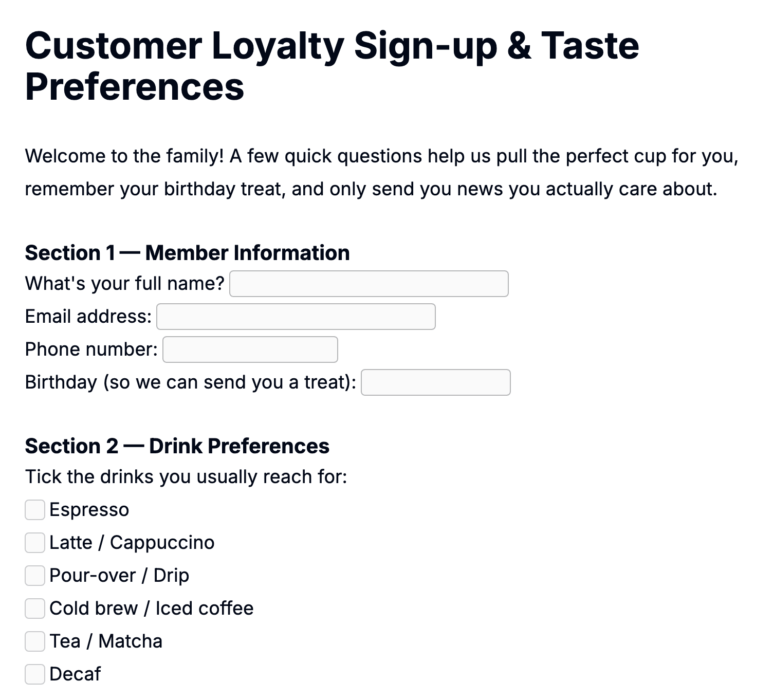Click the "What's your full name?" label

tap(125, 284)
